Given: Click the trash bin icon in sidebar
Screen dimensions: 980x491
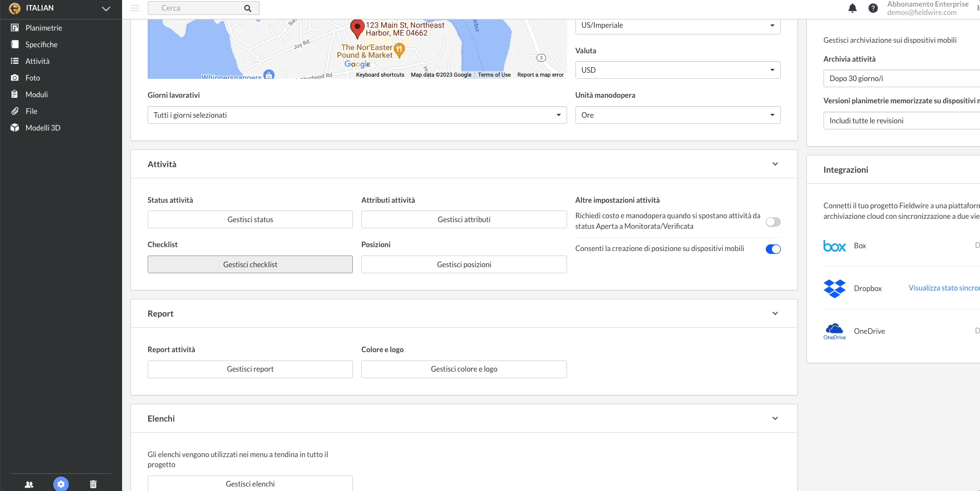Looking at the screenshot, I should click(x=93, y=484).
